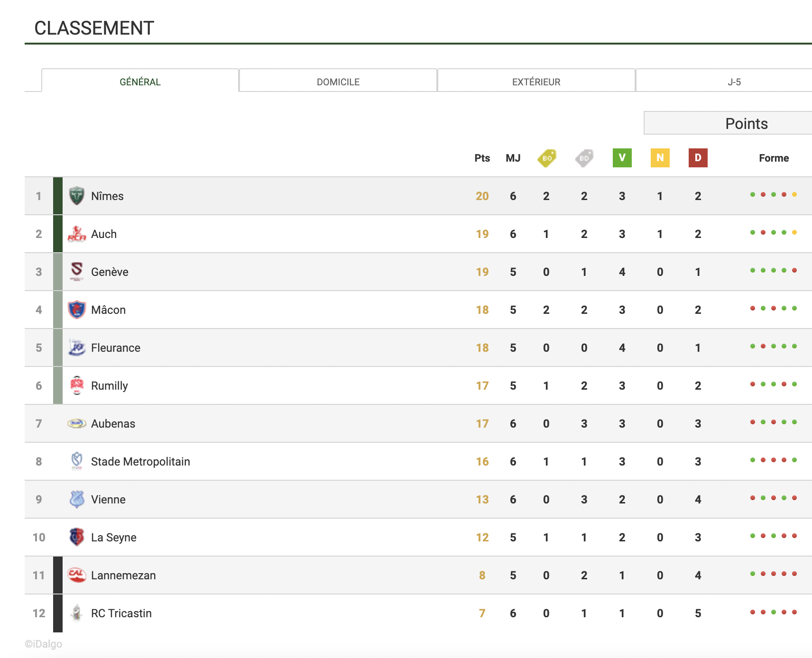Select the Général tab
The width and height of the screenshot is (812, 658).
(x=140, y=82)
